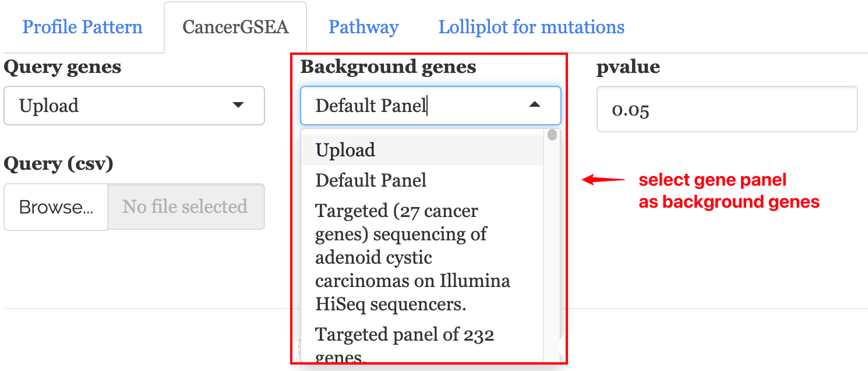Click the Query genes dropdown arrow
This screenshot has width=868, height=371.
(238, 106)
